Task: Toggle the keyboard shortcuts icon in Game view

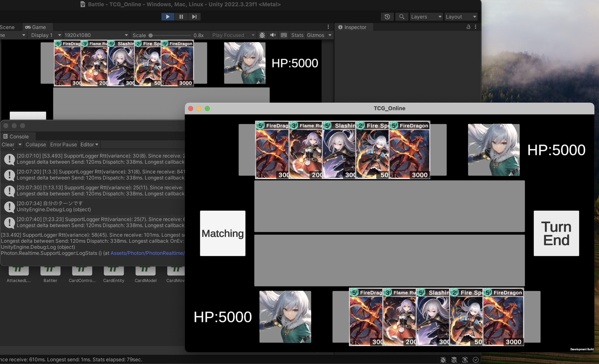Action: 284,35
